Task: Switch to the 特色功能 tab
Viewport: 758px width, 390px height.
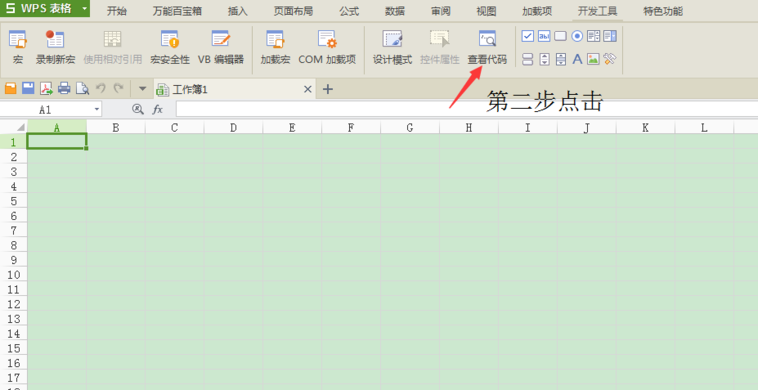Action: coord(663,11)
